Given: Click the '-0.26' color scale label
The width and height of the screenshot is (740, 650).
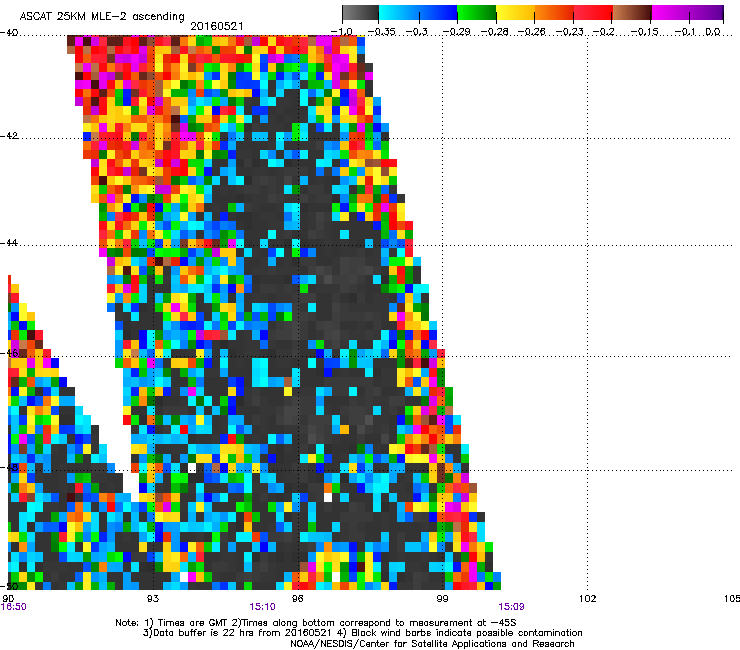Looking at the screenshot, I should pos(532,32).
